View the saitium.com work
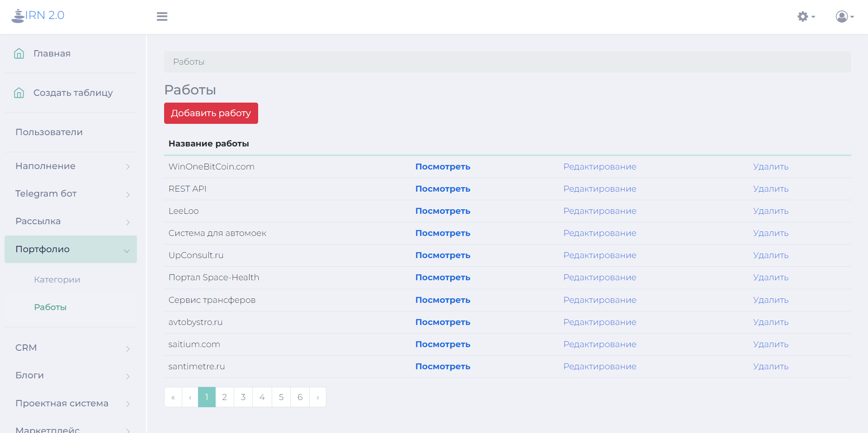 click(443, 344)
